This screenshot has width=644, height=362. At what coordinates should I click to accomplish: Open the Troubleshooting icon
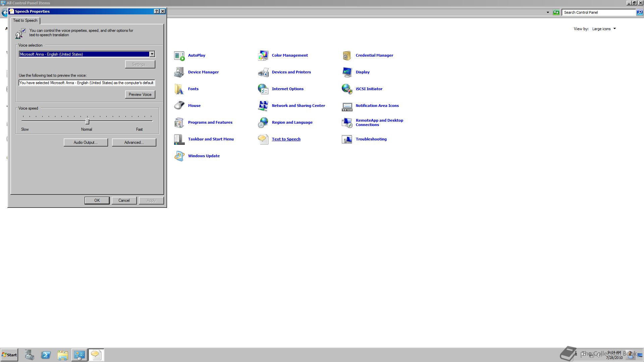tap(347, 139)
